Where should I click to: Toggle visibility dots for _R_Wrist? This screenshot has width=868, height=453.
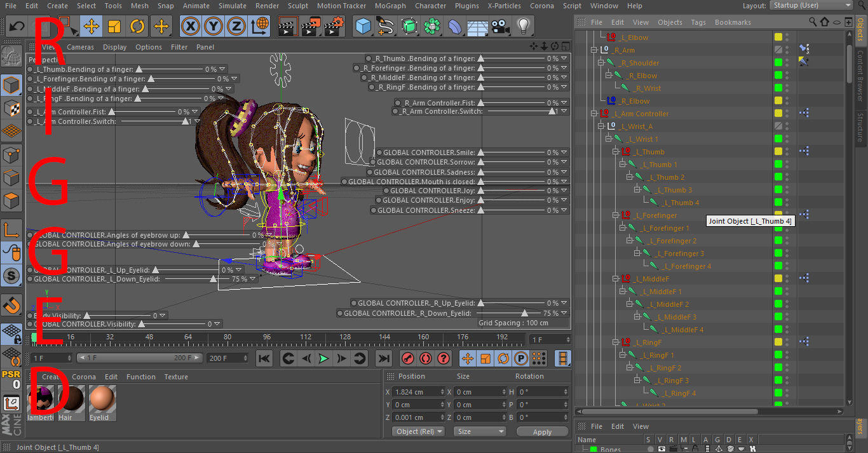(787, 88)
